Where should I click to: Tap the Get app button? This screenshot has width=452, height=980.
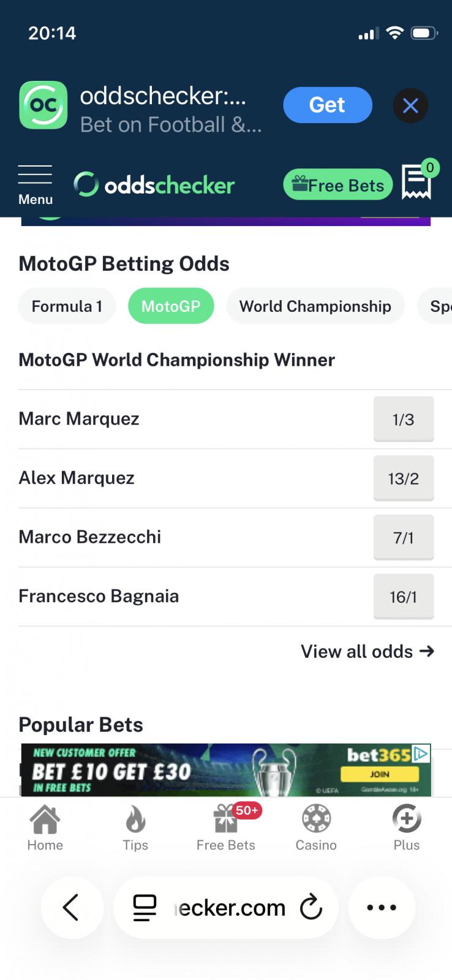point(327,105)
